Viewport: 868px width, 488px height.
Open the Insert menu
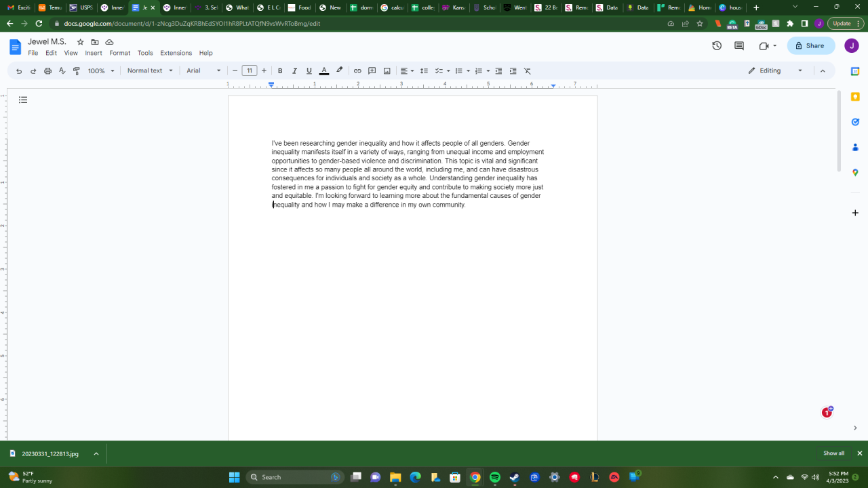(x=94, y=53)
